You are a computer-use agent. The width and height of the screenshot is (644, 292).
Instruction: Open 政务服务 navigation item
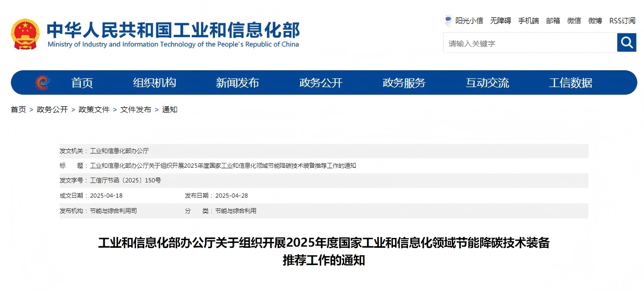click(x=404, y=83)
